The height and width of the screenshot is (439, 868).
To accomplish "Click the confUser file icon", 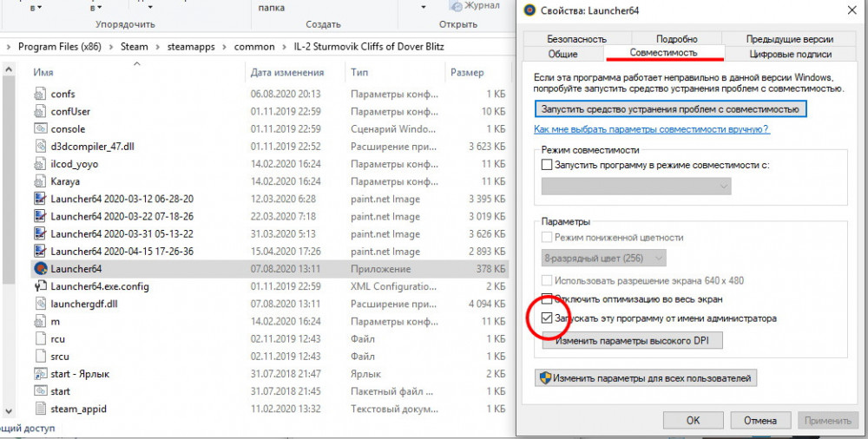I will point(40,111).
